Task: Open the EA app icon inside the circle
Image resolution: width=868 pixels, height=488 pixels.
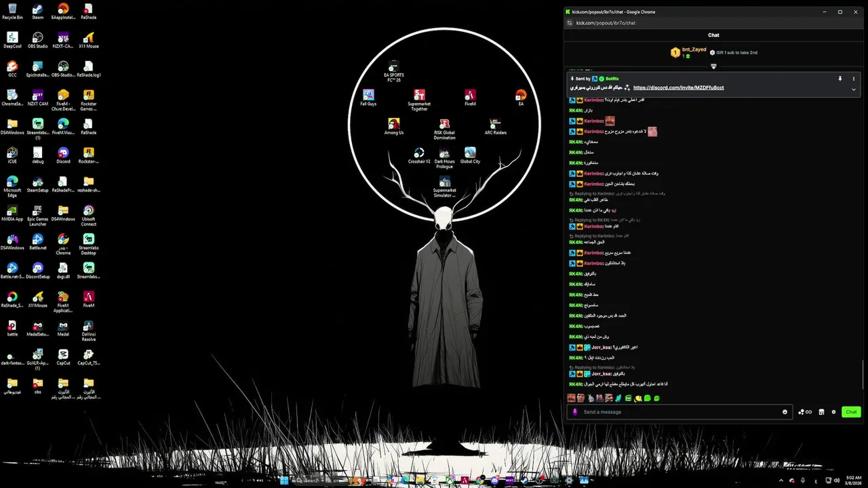Action: tap(521, 98)
